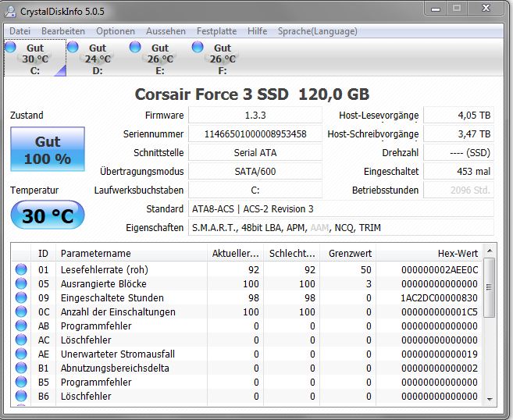Click Host-Lesevorgänge value 4,05 TB

458,115
